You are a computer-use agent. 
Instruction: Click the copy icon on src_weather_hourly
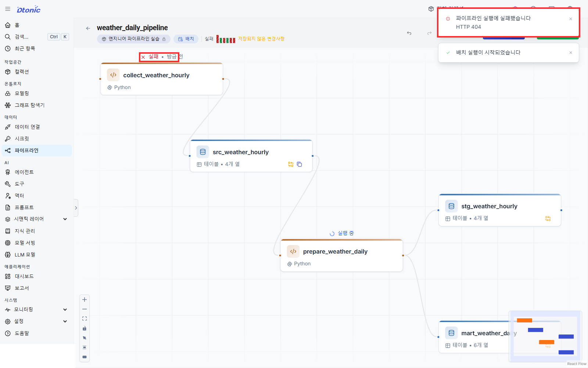click(x=300, y=164)
